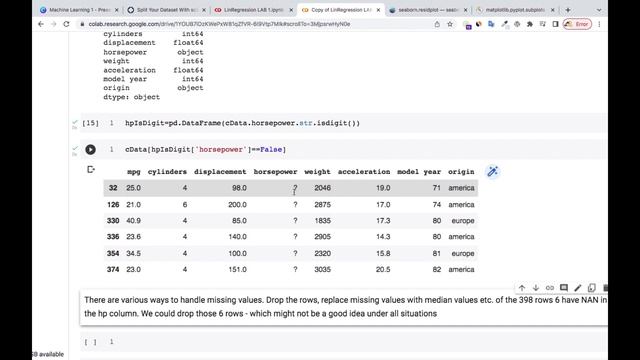
Task: Click the weight column header
Action: (317, 172)
